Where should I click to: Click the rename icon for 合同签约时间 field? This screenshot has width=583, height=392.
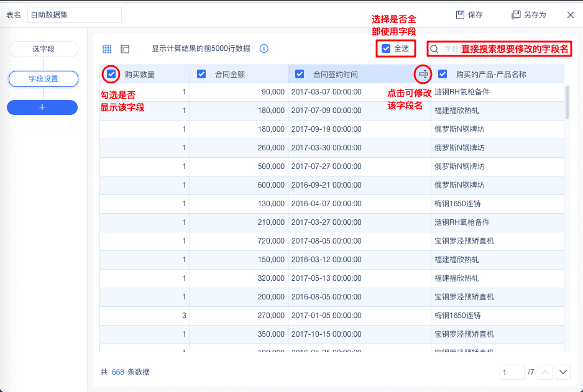pyautogui.click(x=423, y=74)
